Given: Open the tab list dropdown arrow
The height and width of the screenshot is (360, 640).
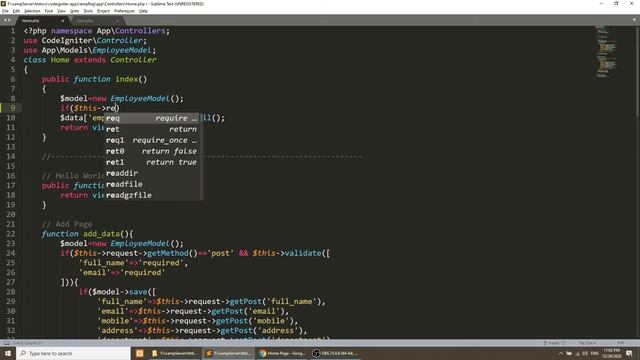Looking at the screenshot, I should (634, 20).
